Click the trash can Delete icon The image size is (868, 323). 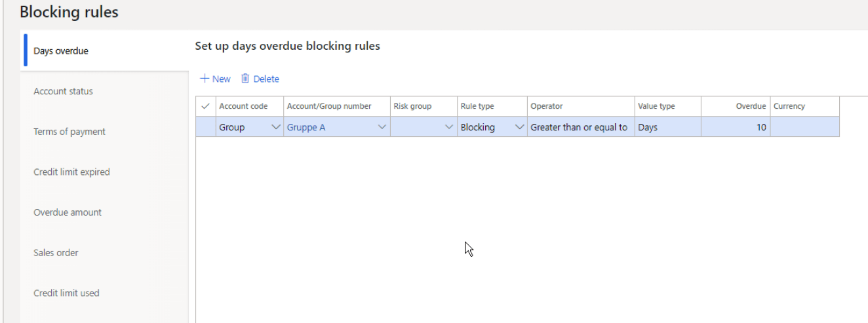(x=245, y=79)
